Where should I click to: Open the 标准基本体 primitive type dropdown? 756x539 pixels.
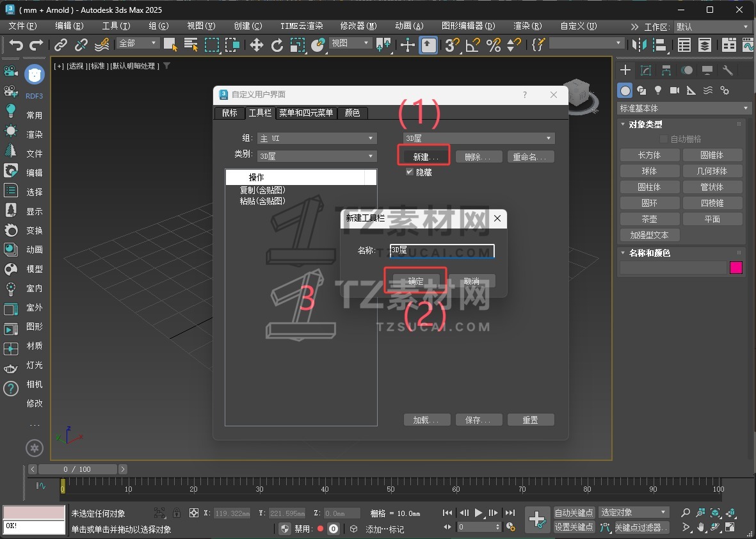pyautogui.click(x=683, y=108)
